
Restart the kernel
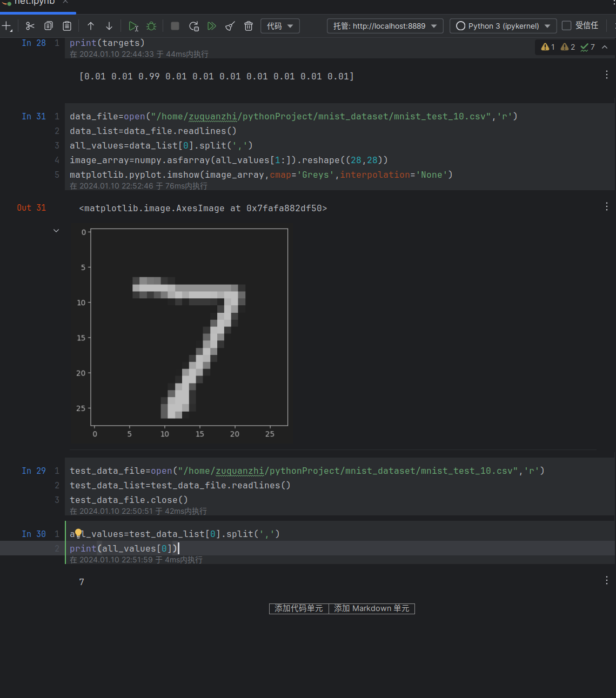pos(193,26)
